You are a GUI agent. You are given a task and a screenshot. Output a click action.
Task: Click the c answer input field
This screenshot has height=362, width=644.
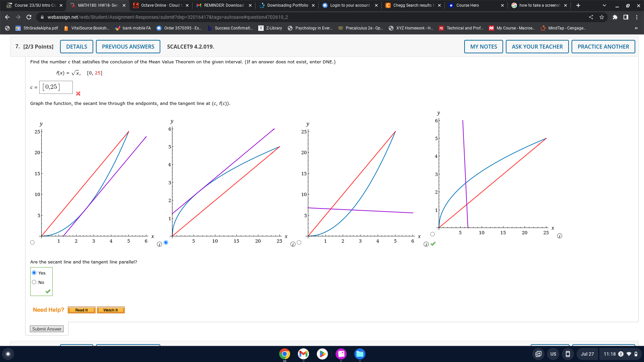[56, 87]
